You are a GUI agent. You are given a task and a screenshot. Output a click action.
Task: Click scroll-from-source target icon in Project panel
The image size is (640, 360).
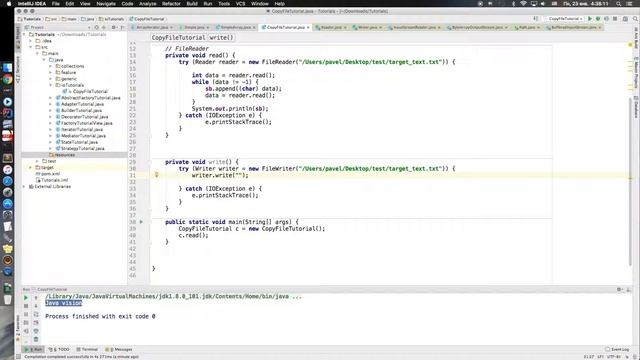pos(97,27)
